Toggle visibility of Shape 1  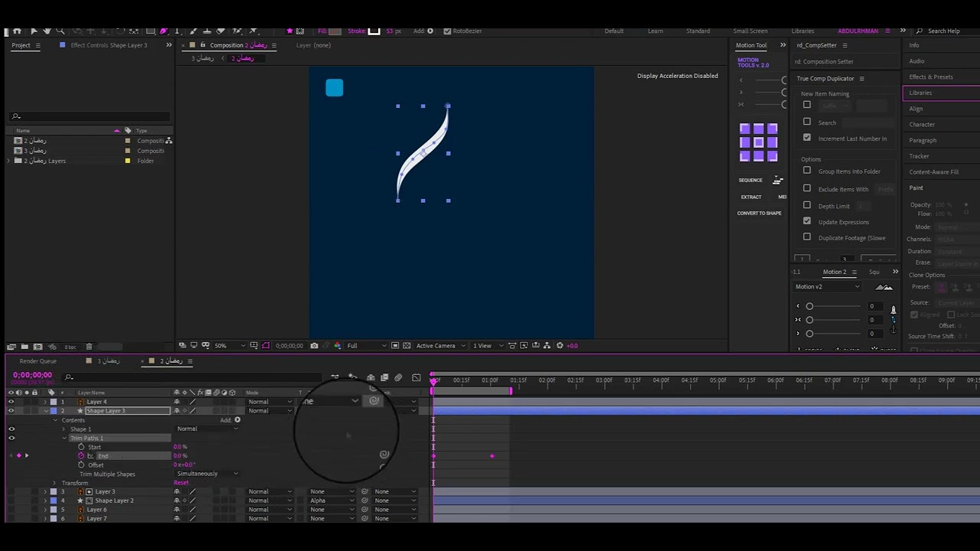[11, 429]
